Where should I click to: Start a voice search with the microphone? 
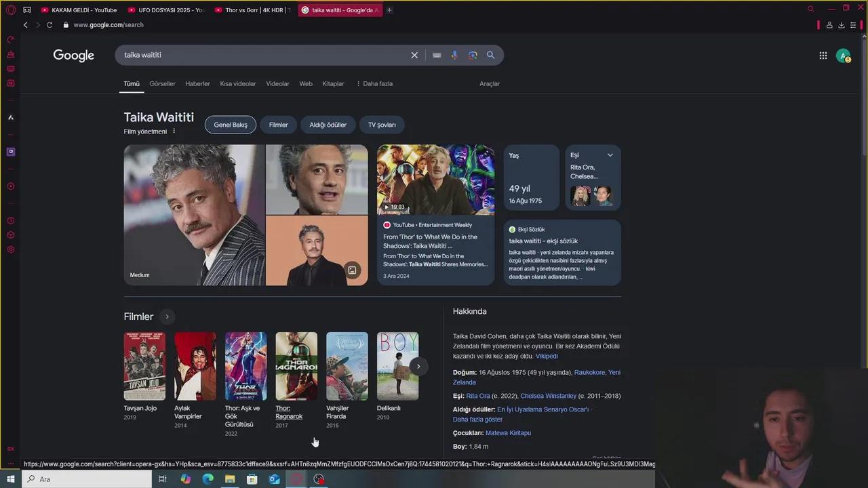pyautogui.click(x=454, y=55)
